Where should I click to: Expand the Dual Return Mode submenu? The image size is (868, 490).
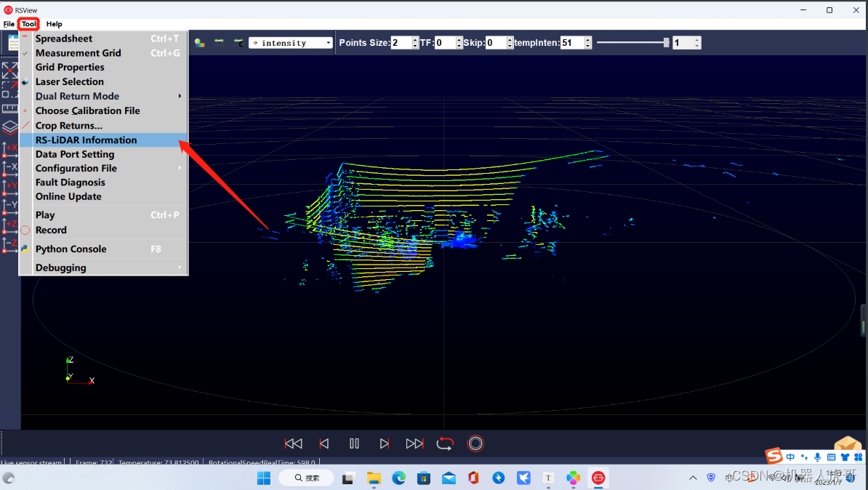[x=103, y=96]
